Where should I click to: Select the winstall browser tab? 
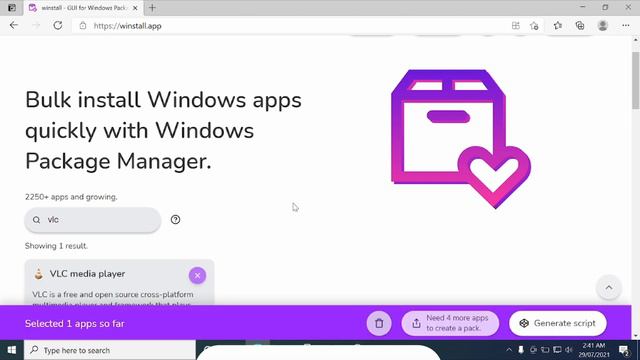coord(84,8)
